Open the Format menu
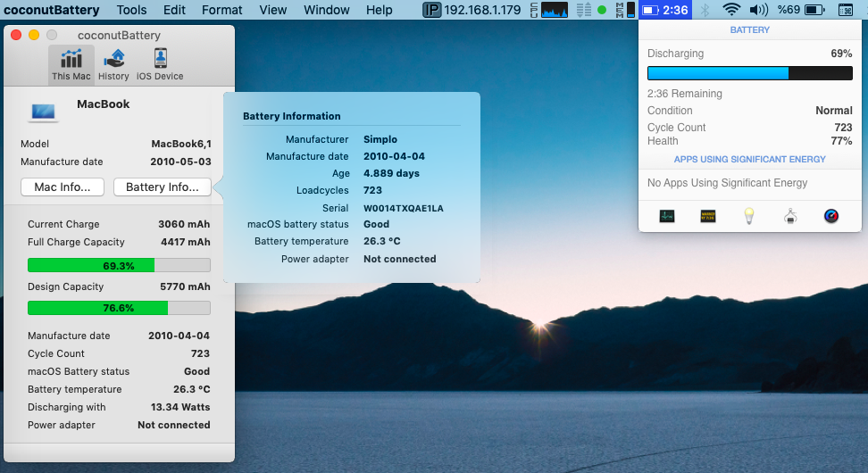This screenshot has width=868, height=473. coord(222,10)
